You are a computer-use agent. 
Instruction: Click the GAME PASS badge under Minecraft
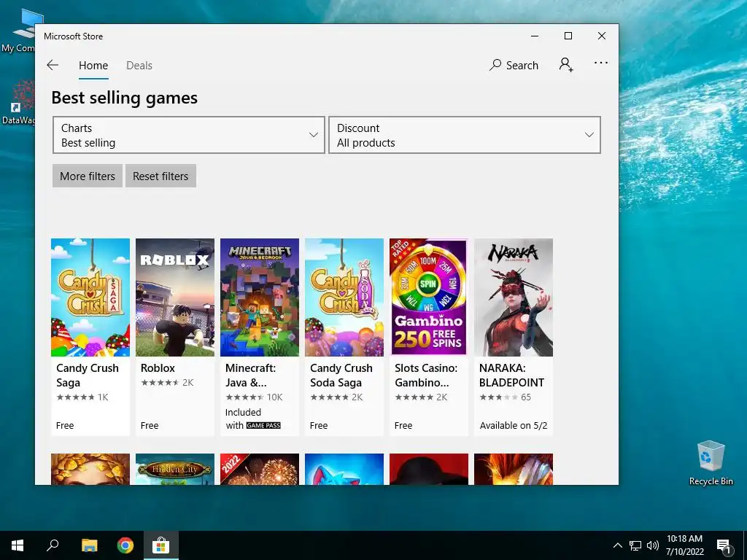(x=263, y=426)
